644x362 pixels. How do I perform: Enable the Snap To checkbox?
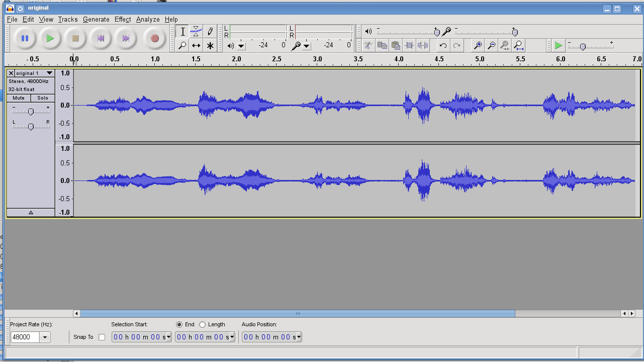102,337
